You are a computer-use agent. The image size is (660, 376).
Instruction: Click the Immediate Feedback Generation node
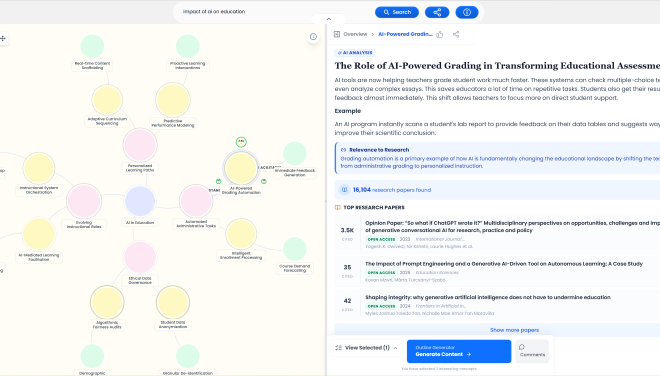[x=295, y=153]
